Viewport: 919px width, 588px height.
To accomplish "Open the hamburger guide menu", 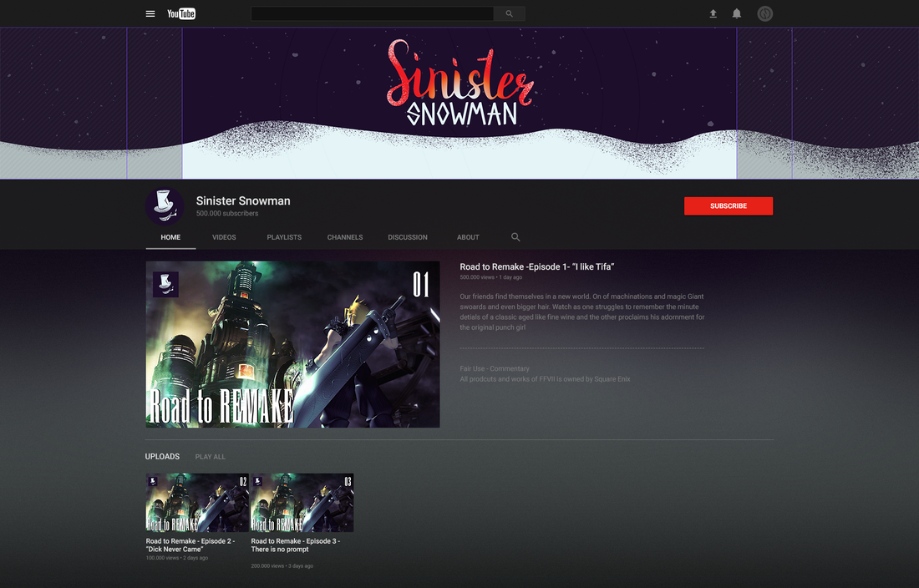I will 150,13.
